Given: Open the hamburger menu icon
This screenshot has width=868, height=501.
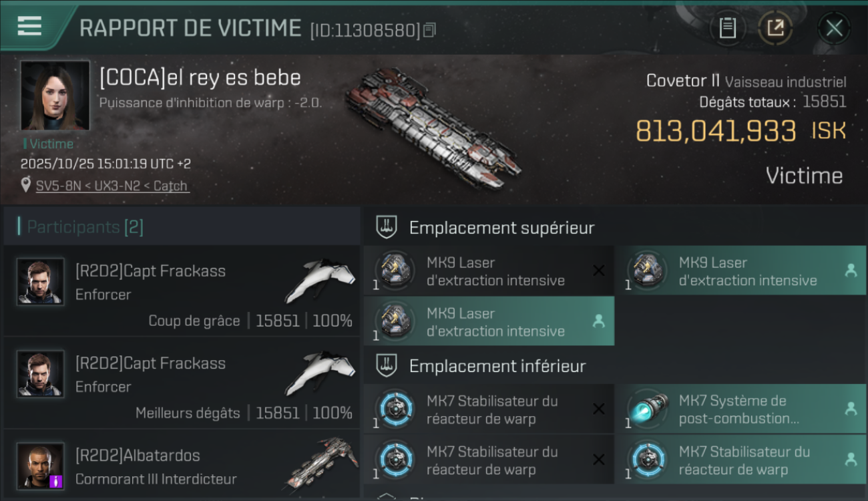Looking at the screenshot, I should [29, 25].
